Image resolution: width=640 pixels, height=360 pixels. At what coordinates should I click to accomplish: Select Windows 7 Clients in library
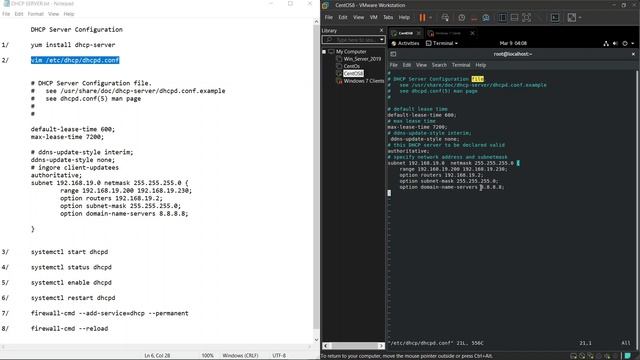coord(364,81)
